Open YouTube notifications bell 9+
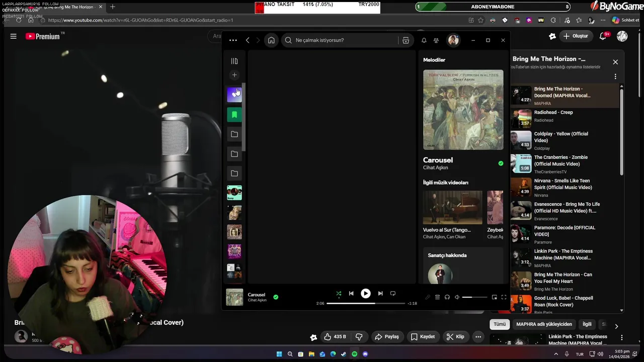 coord(604,36)
